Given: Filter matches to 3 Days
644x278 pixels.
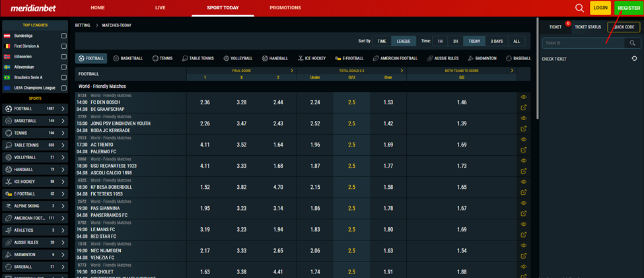Looking at the screenshot, I should (x=497, y=41).
